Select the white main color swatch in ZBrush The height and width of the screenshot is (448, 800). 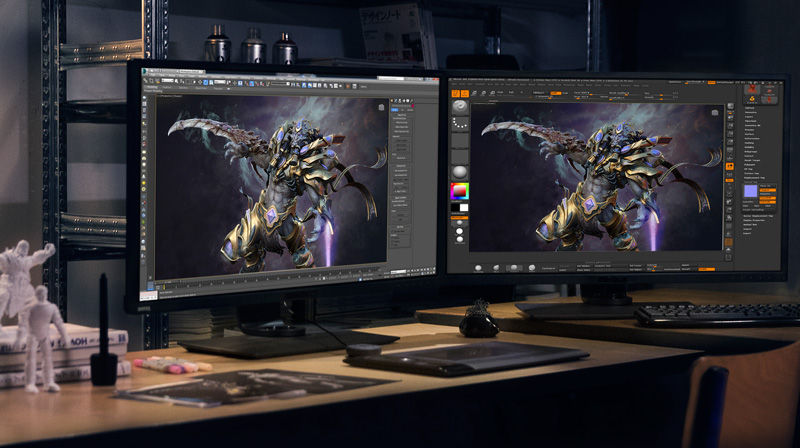[x=464, y=207]
